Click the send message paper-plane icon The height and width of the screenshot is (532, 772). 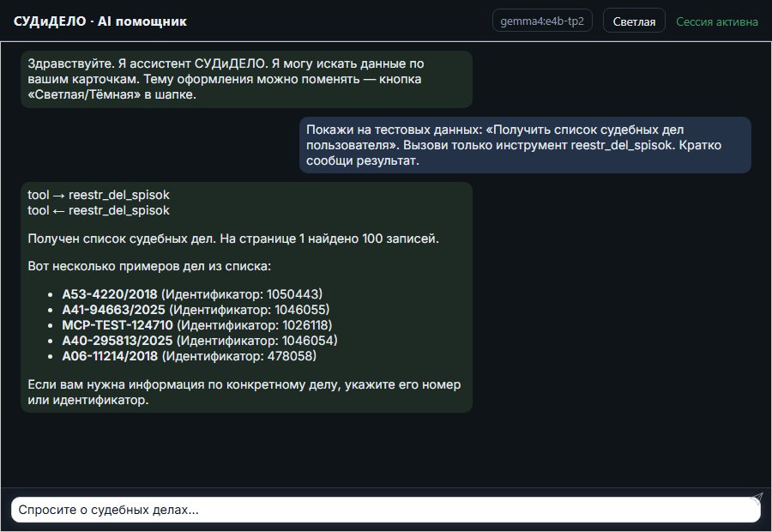pyautogui.click(x=757, y=498)
